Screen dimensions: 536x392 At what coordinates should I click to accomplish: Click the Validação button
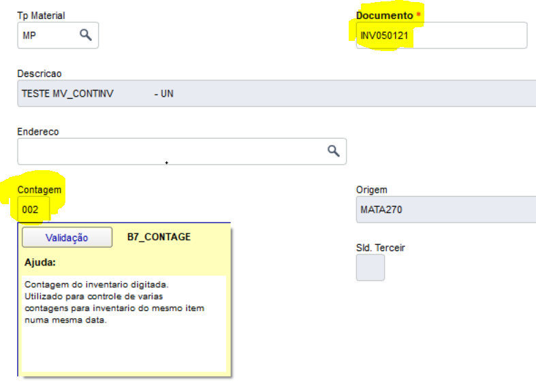pos(67,238)
